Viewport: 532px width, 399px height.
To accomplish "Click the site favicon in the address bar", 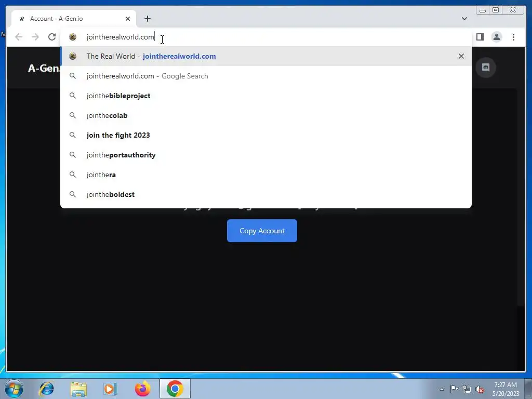I will 73,37.
